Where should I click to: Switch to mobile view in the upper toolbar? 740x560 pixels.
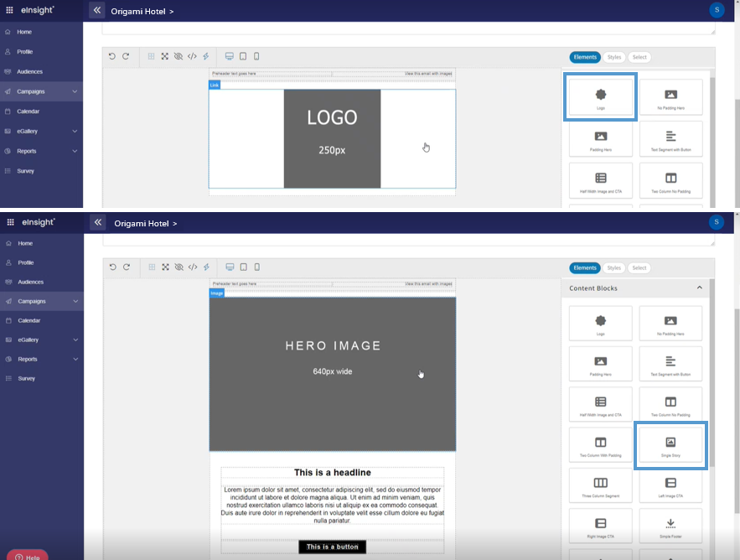click(256, 56)
